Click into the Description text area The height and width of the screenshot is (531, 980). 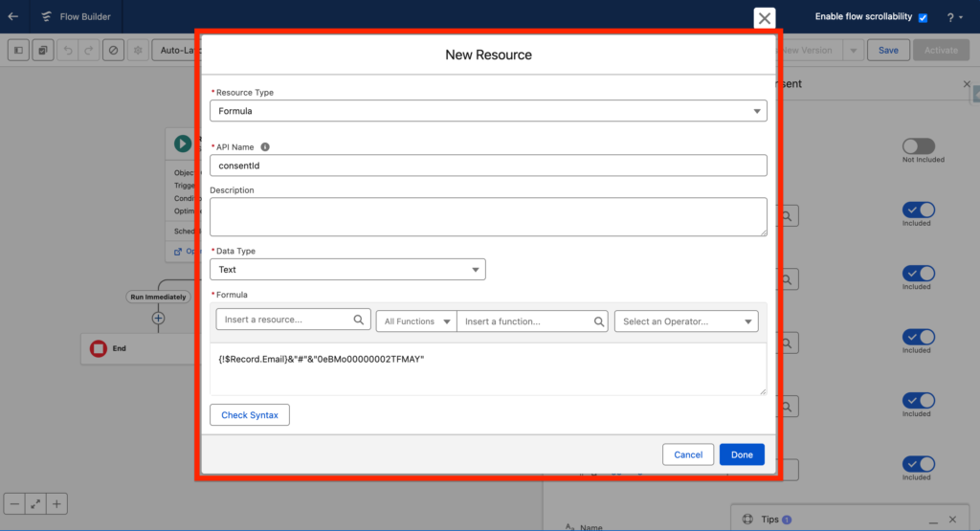pyautogui.click(x=488, y=216)
